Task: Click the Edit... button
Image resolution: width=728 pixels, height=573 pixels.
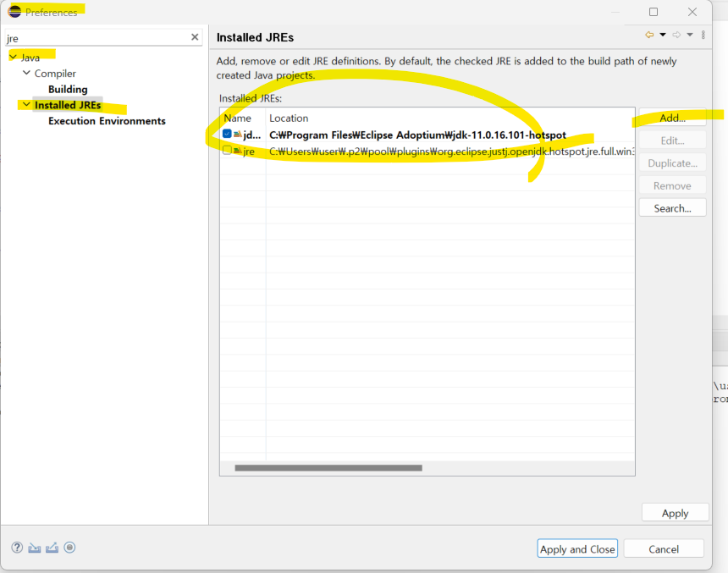Action: click(x=672, y=140)
